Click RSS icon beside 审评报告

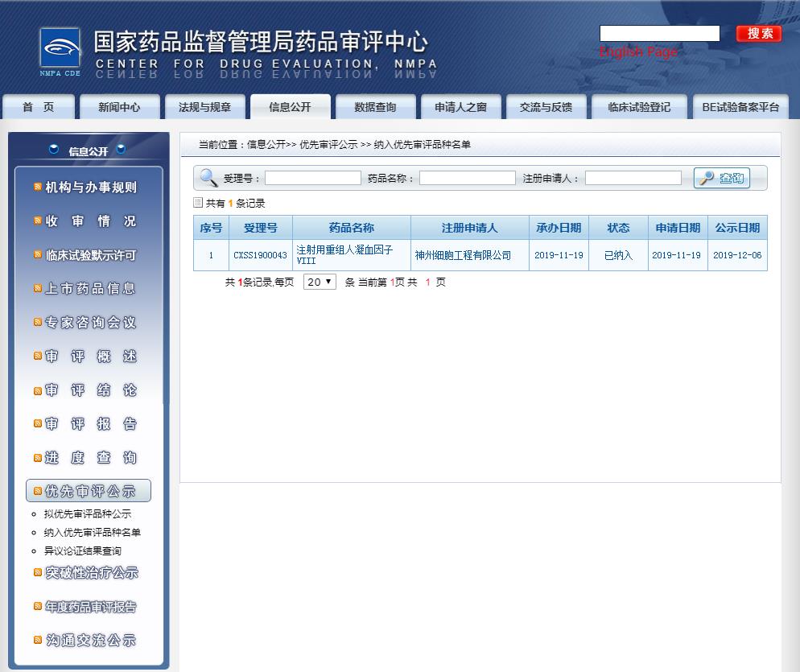tap(37, 423)
